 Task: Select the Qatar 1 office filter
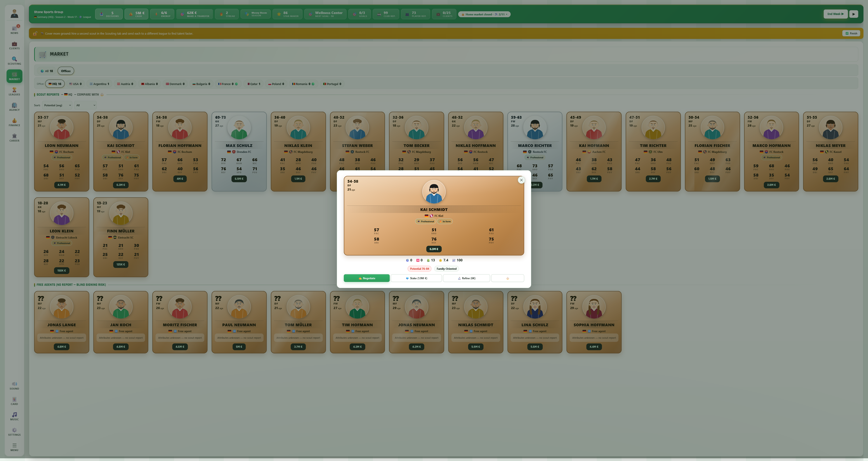pos(254,84)
